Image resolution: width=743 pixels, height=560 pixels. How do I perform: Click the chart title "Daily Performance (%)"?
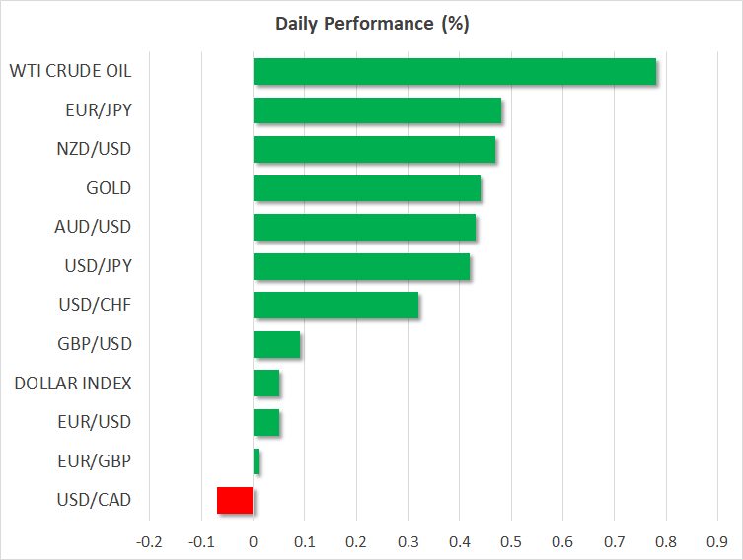(371, 24)
